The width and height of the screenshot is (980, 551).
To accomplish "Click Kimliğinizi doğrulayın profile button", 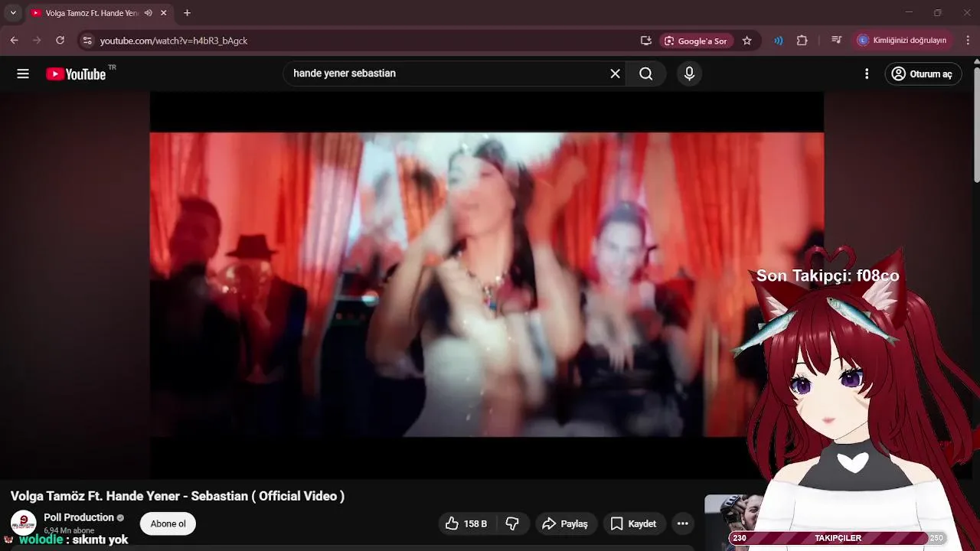I will (902, 41).
